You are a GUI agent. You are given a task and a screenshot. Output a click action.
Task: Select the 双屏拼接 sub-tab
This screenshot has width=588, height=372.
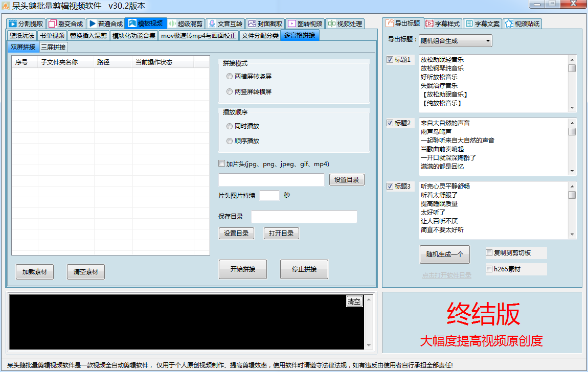(23, 47)
